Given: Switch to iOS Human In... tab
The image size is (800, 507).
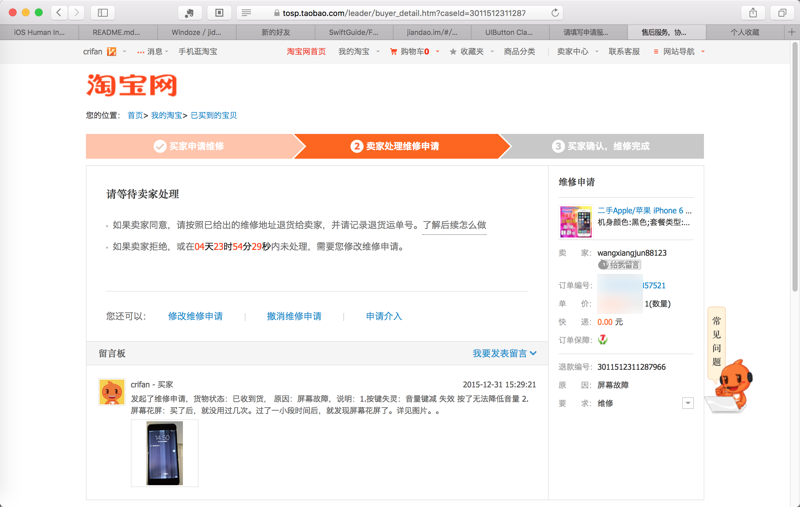Looking at the screenshot, I should [39, 32].
